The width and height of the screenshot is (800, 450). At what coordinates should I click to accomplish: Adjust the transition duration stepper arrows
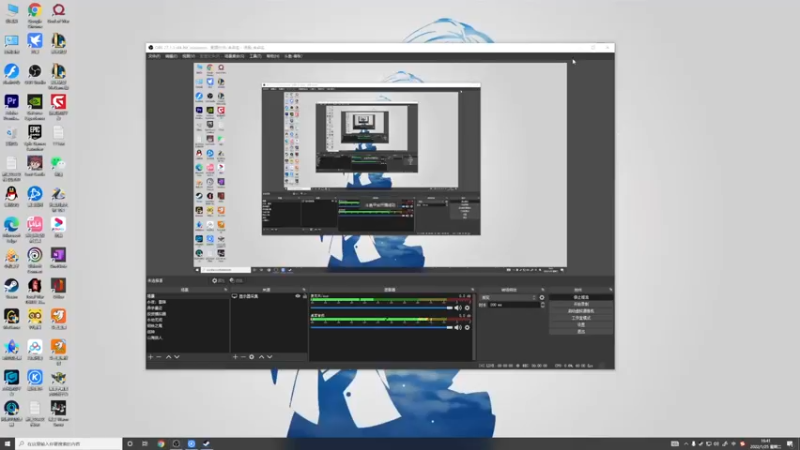[x=542, y=305]
